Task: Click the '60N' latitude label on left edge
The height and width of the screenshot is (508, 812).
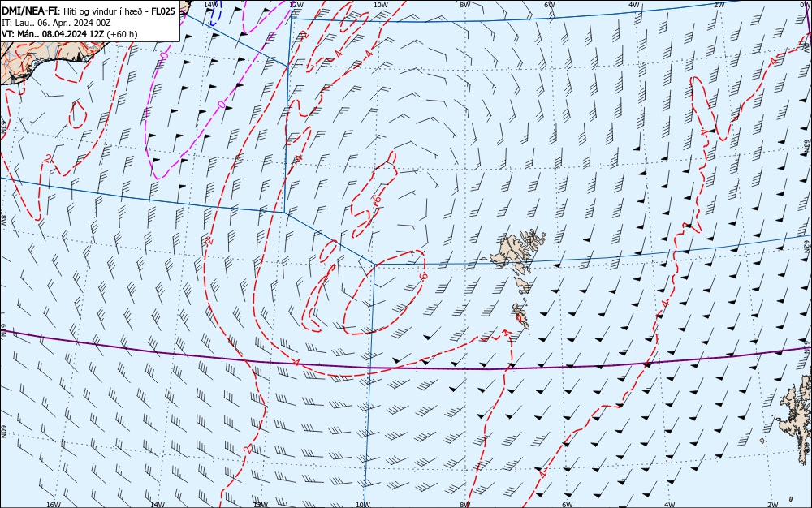Action: click(3, 432)
